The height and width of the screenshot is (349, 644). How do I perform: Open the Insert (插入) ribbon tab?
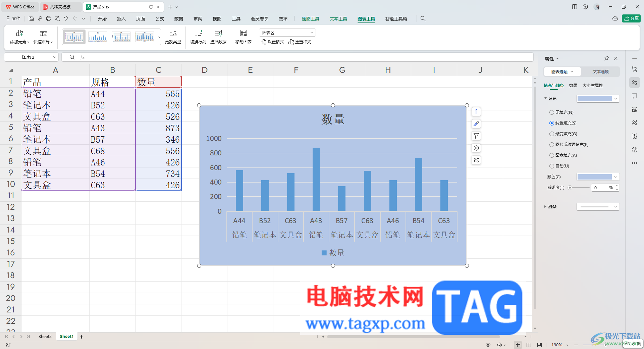tap(121, 19)
